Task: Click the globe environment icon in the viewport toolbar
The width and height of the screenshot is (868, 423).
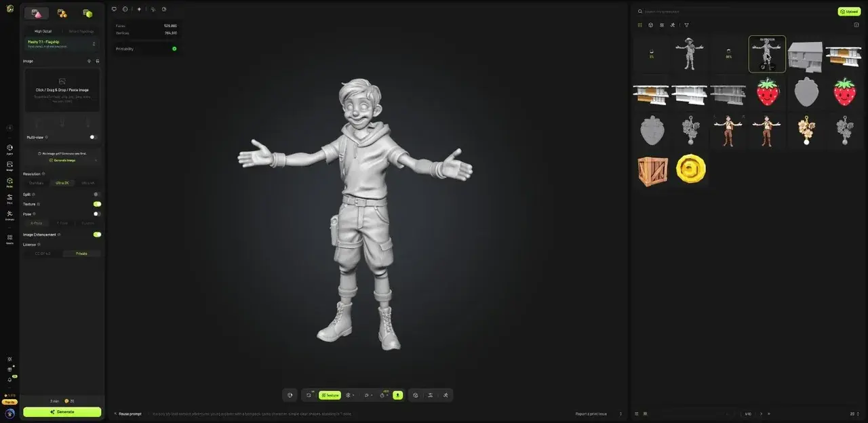Action: [x=125, y=9]
